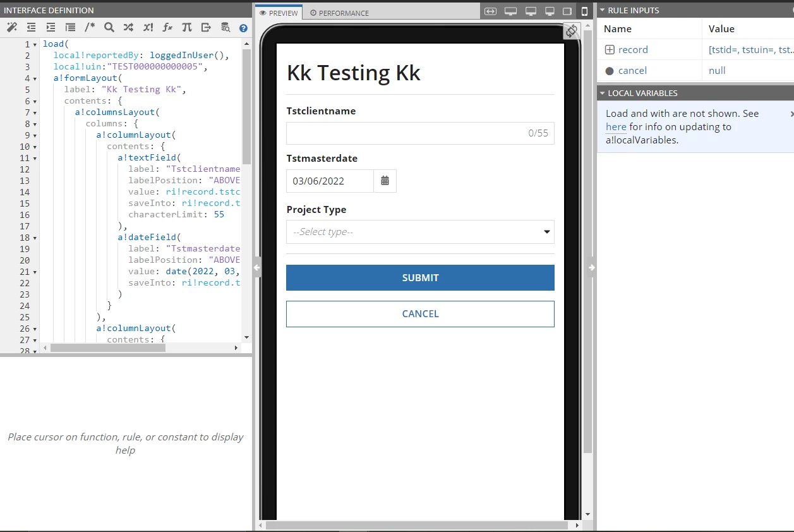This screenshot has width=794, height=532.
Task: Switch to the Performance tab
Action: click(340, 13)
